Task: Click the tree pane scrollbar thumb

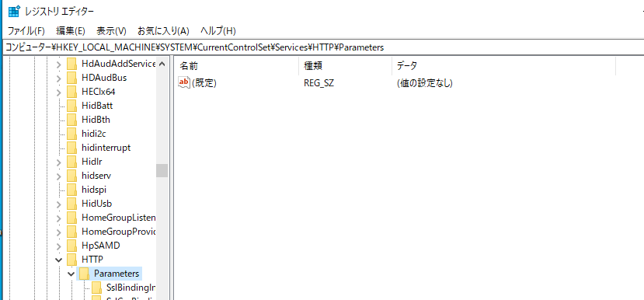Action: 162,170
